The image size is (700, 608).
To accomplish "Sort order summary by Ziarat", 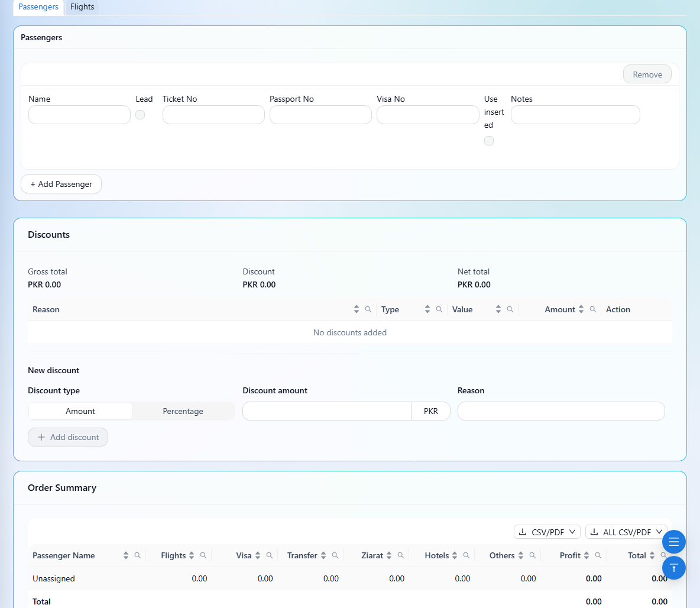I will tap(389, 555).
